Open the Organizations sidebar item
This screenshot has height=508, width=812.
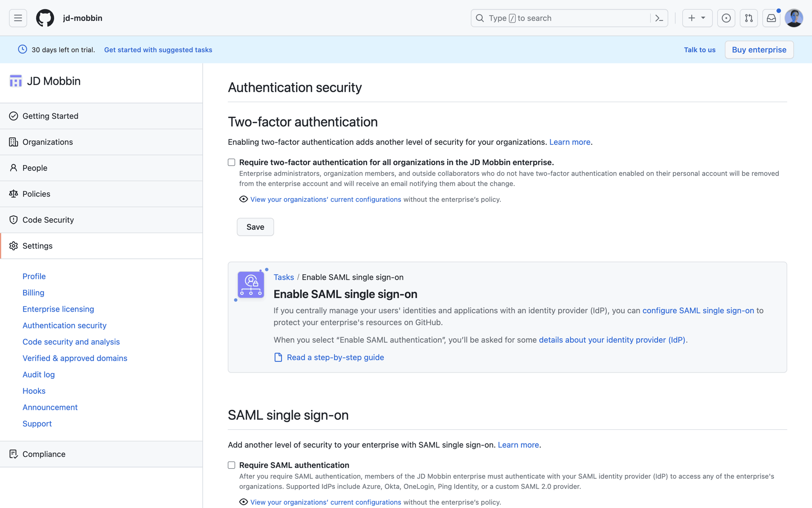(101, 142)
